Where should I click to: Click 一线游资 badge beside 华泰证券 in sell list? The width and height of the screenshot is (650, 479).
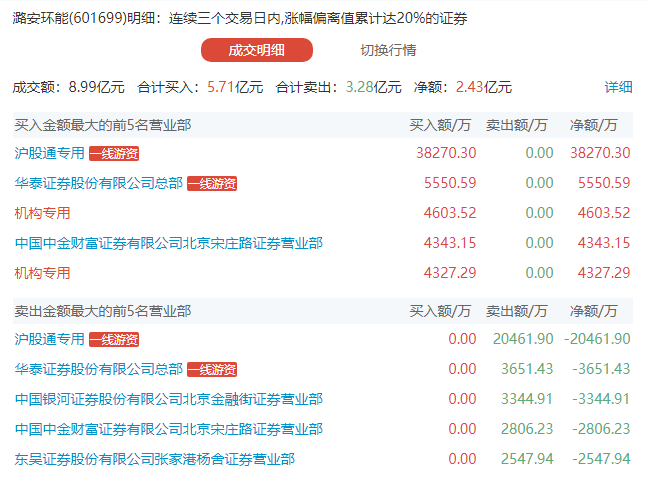point(212,369)
